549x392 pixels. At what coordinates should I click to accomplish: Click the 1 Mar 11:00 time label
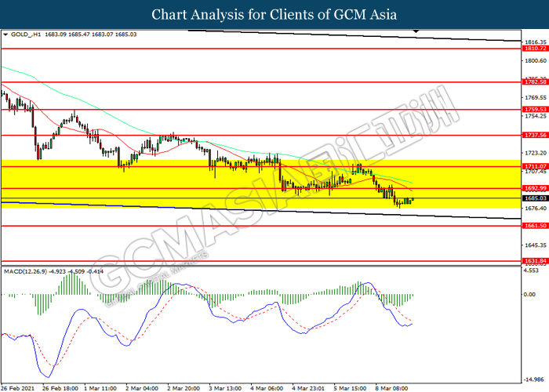(x=101, y=388)
